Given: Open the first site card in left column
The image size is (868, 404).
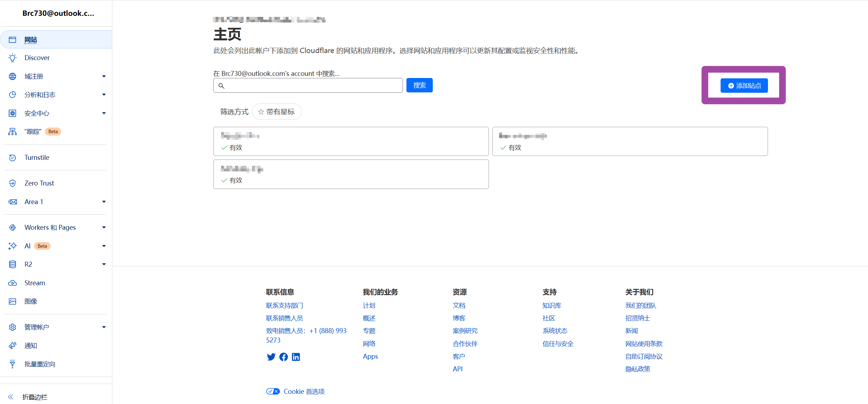Looking at the screenshot, I should pyautogui.click(x=351, y=141).
